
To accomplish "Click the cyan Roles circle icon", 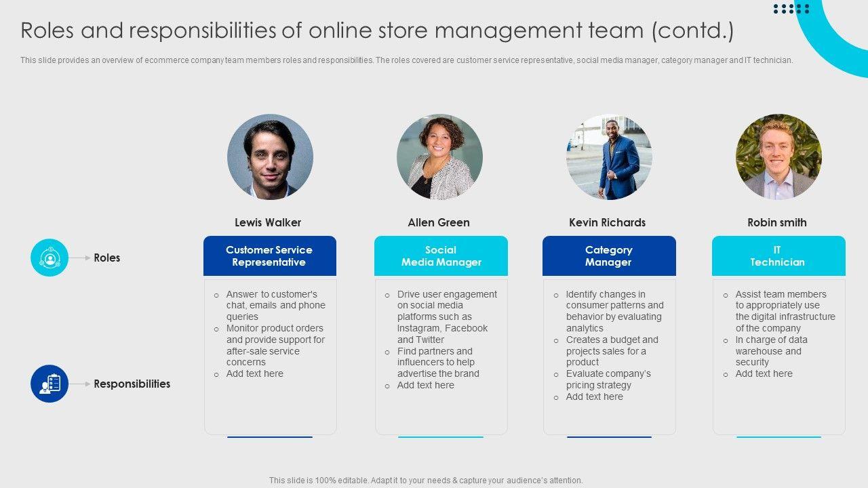I will [50, 258].
